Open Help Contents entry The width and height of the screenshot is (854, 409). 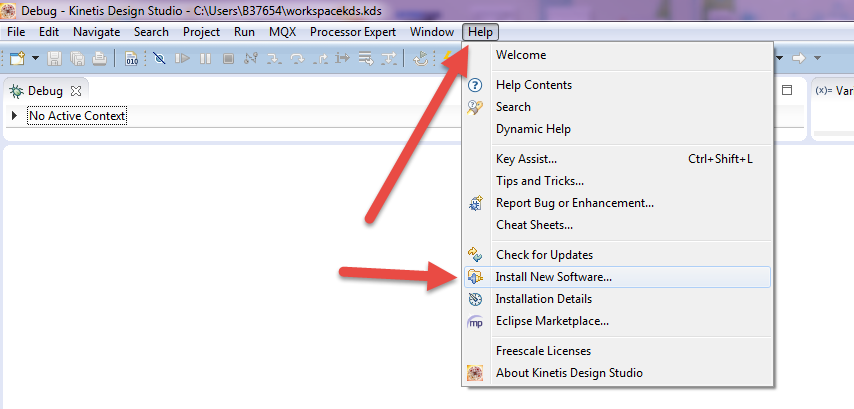(x=617, y=85)
